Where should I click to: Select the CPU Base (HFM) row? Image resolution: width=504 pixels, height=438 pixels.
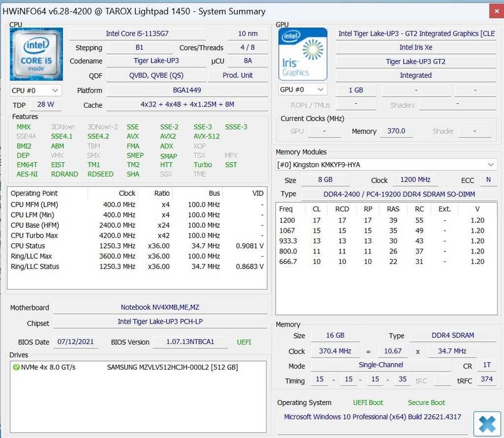pyautogui.click(x=137, y=225)
